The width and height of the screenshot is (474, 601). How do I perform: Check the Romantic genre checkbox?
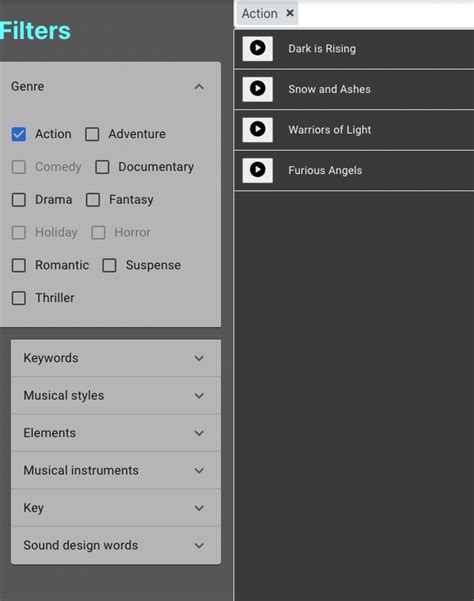click(19, 265)
